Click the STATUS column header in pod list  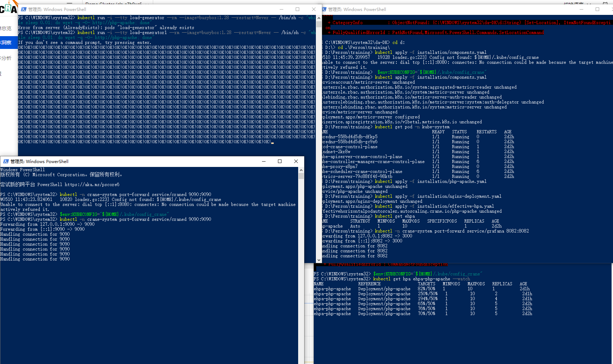click(459, 132)
